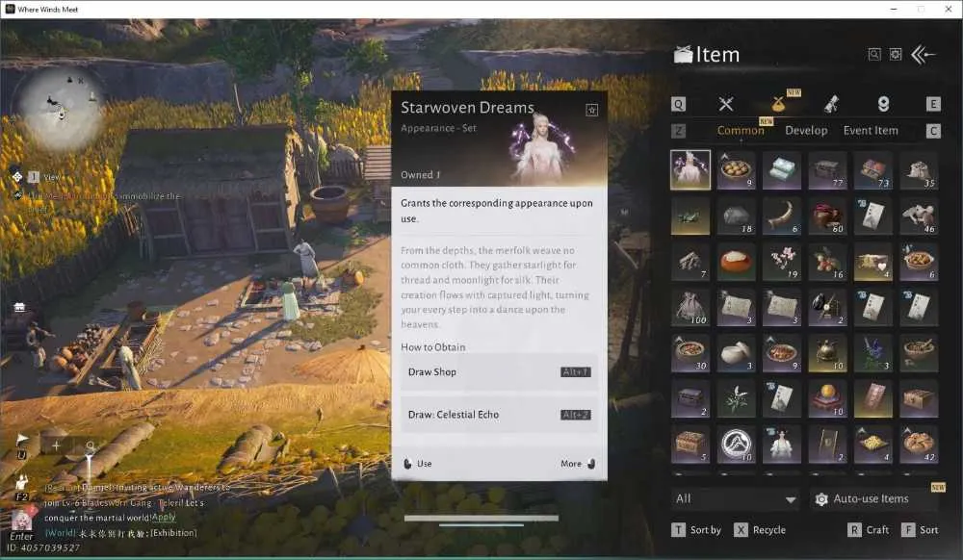Select the pink envelope item on gold background
The height and width of the screenshot is (560, 963).
pos(872,398)
